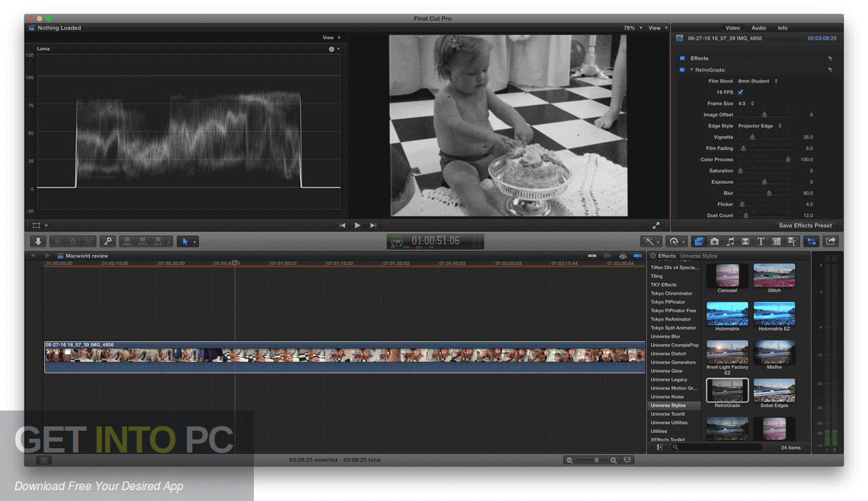This screenshot has height=501, width=868.
Task: Select the Carousel effect thumbnail
Action: (x=728, y=276)
